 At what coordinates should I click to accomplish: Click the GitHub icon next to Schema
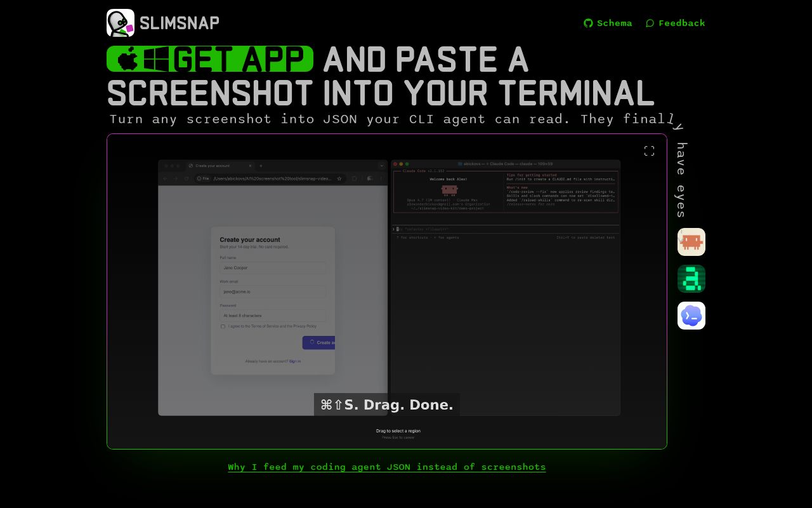[x=588, y=23]
